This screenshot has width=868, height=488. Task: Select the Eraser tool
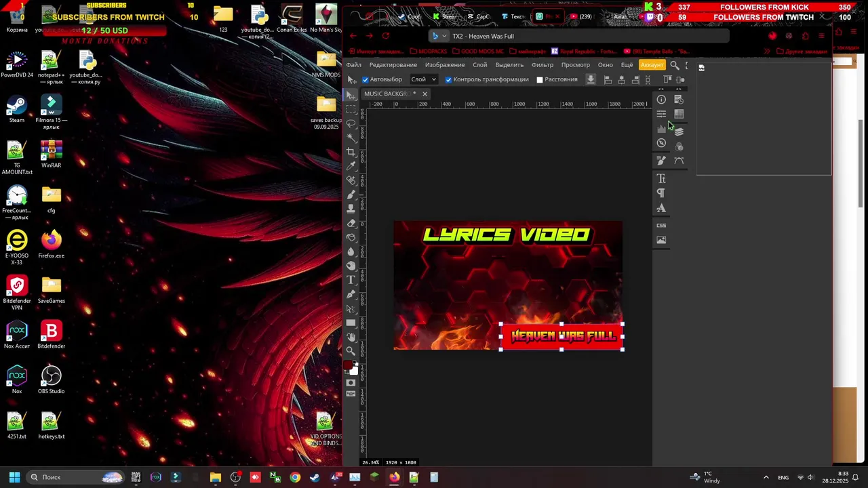351,223
